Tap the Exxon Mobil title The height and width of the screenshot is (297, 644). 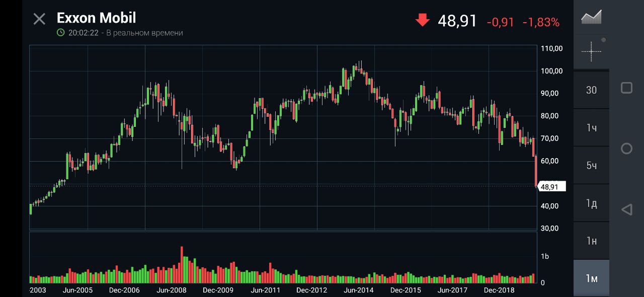[96, 18]
